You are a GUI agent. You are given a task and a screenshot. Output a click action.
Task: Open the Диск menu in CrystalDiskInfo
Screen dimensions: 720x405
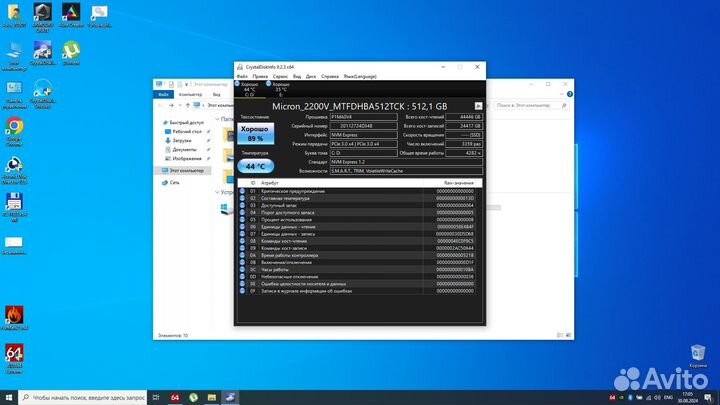(311, 76)
